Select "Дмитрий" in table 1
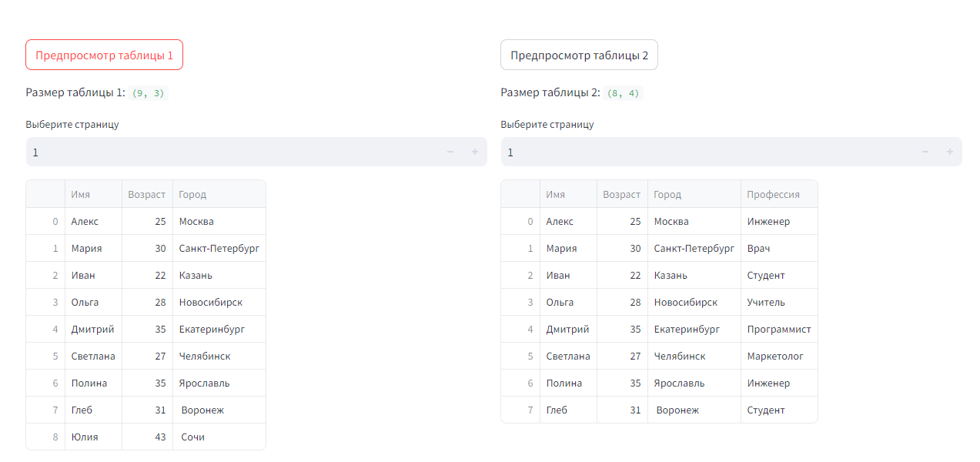Image resolution: width=980 pixels, height=462 pixels. click(93, 329)
